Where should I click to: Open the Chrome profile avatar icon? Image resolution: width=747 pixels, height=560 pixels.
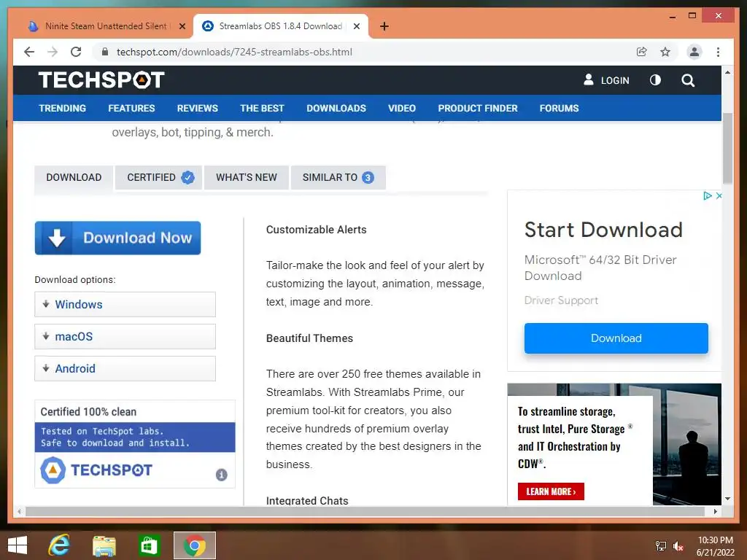coord(694,52)
